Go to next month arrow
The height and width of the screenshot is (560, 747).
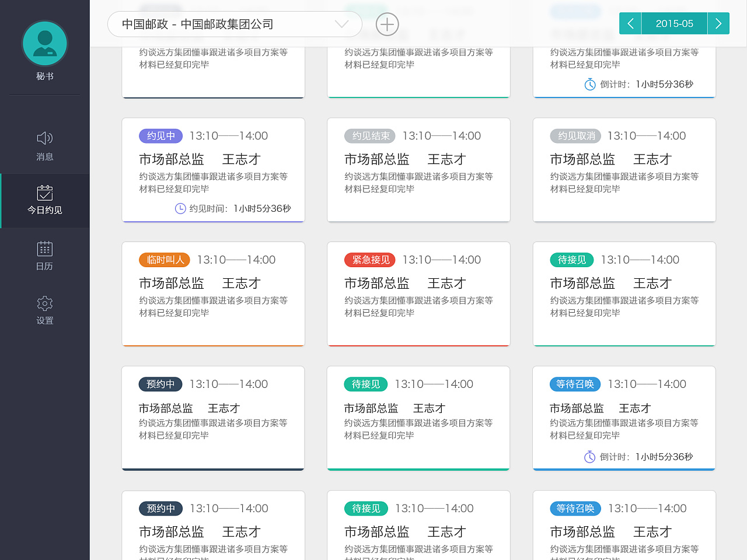[x=718, y=23]
